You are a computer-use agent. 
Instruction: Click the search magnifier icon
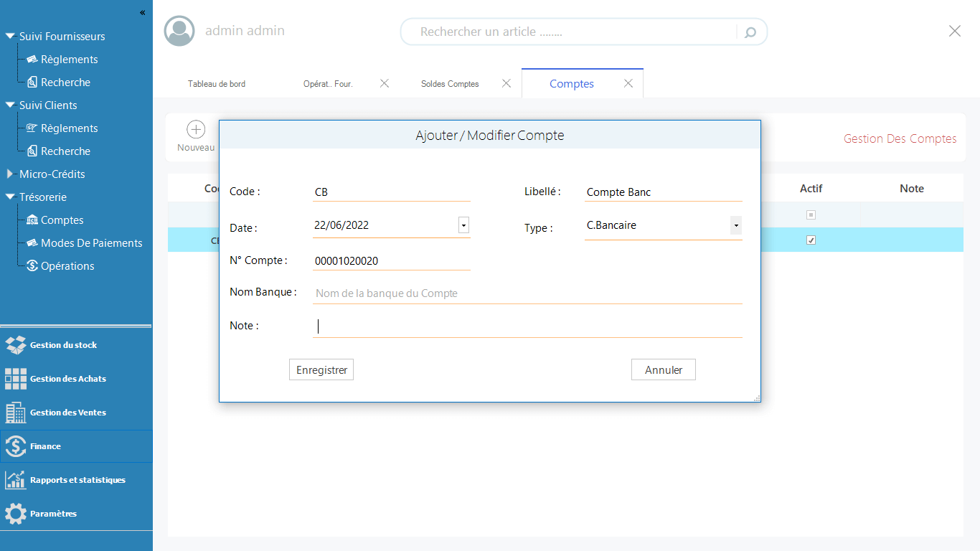[x=750, y=32]
